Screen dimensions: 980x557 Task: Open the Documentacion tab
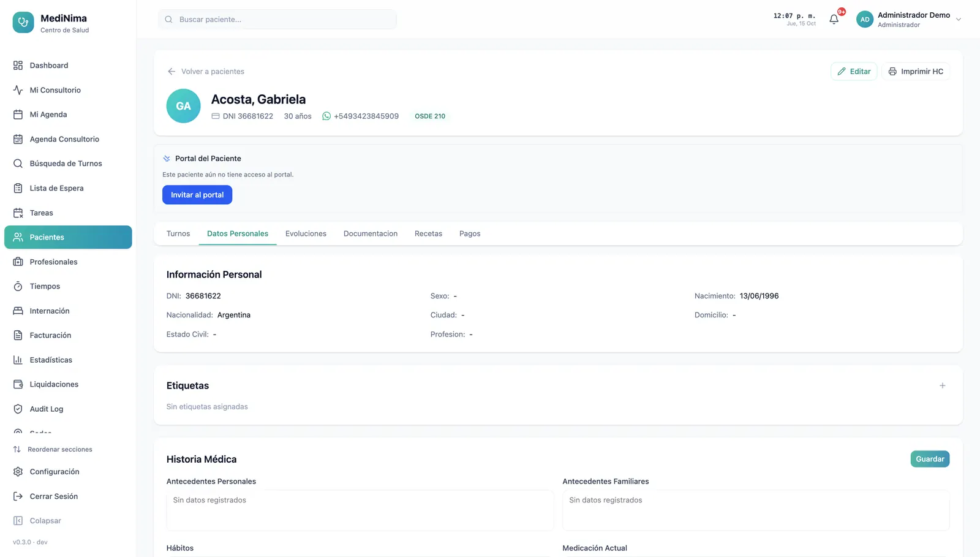371,233
